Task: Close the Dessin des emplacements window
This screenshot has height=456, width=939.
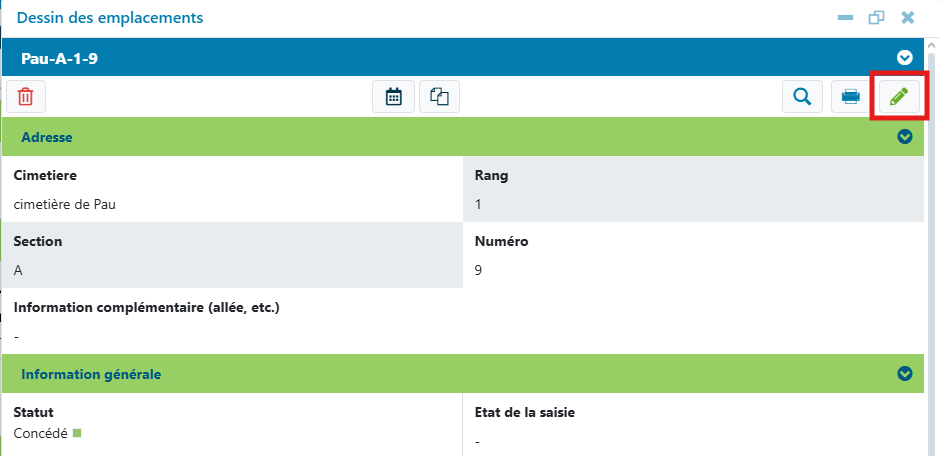Action: coord(908,18)
